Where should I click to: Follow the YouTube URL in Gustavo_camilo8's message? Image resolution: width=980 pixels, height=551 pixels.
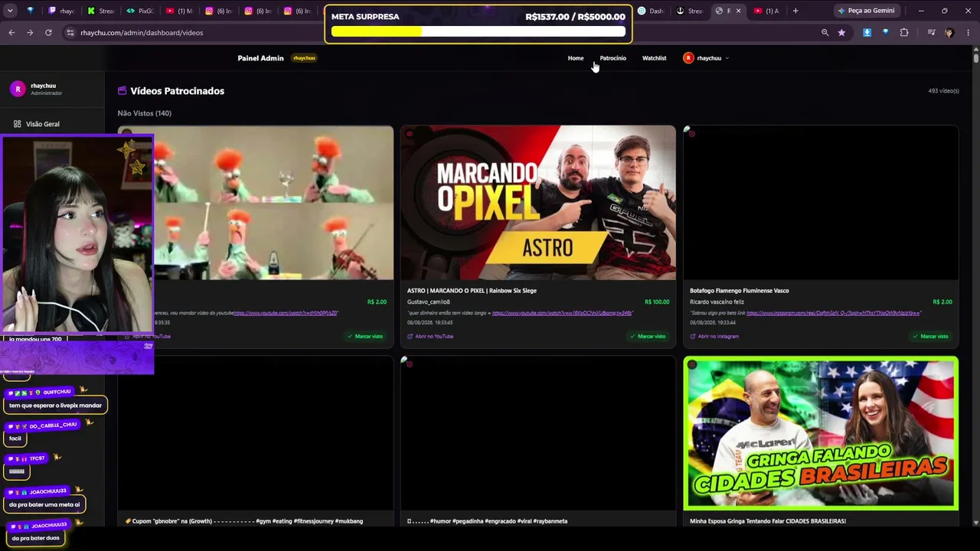click(562, 313)
